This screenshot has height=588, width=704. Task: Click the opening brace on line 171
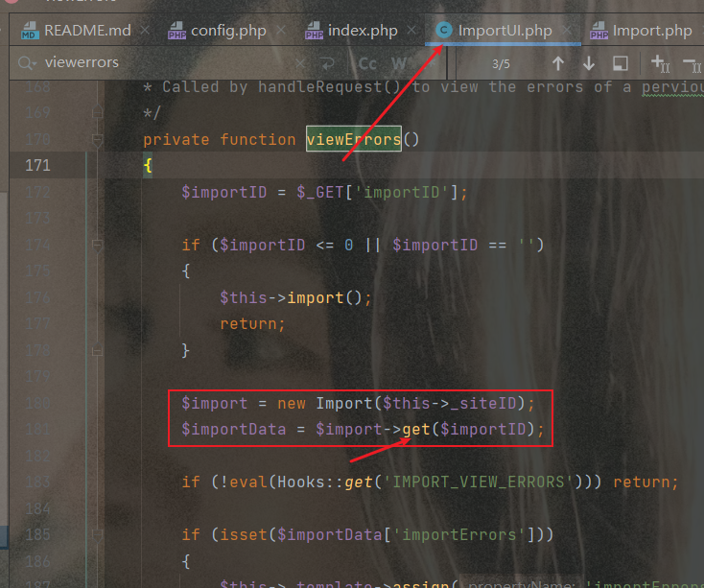tap(148, 166)
